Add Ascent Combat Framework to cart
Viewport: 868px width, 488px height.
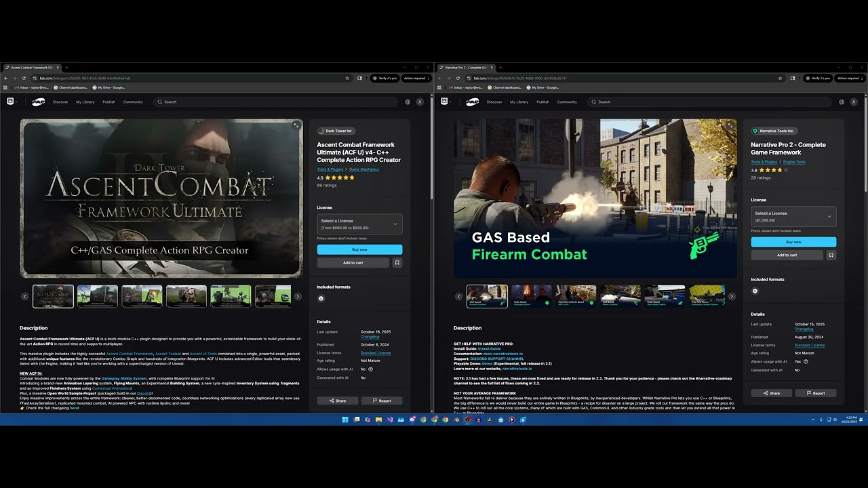pos(353,262)
